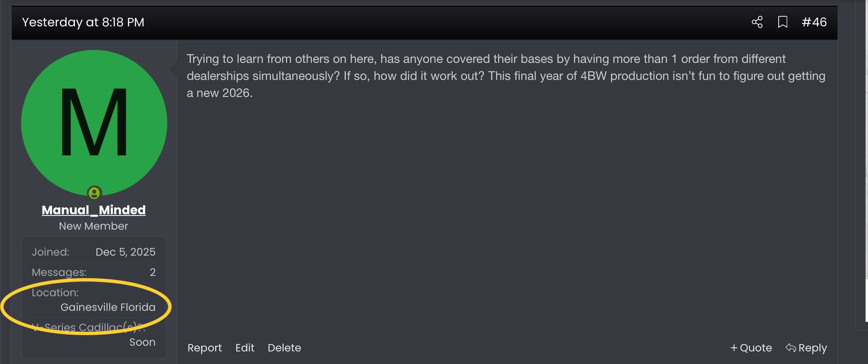Click the Yesterday at 8:18 PM timestamp

click(83, 22)
